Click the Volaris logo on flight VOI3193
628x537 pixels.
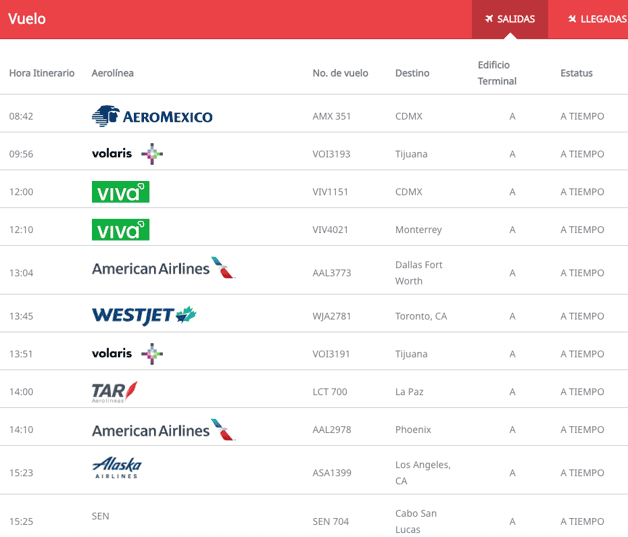pyautogui.click(x=127, y=154)
